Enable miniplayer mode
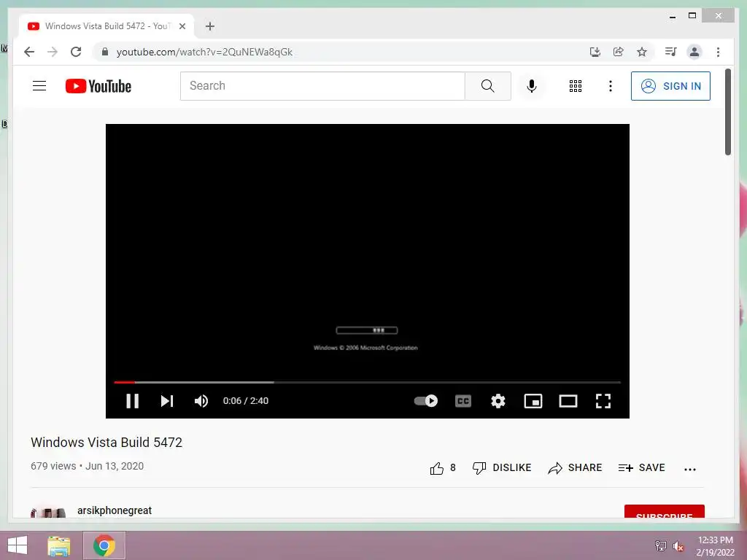Image resolution: width=747 pixels, height=560 pixels. click(533, 401)
